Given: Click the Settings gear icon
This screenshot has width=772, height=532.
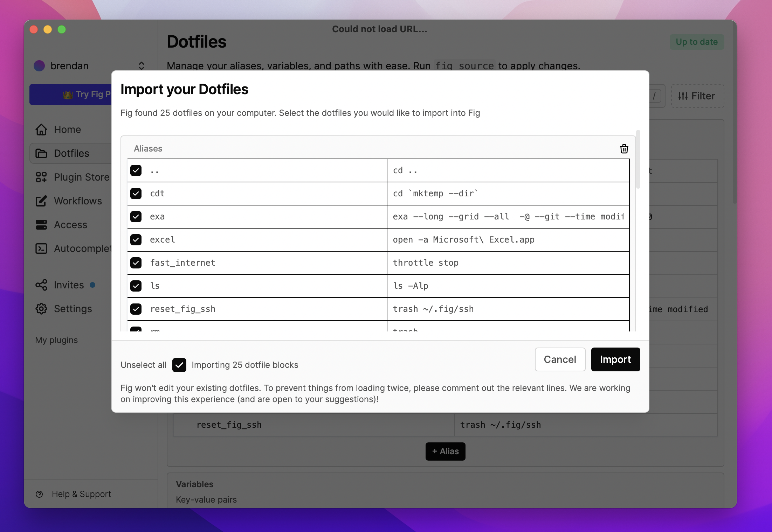Looking at the screenshot, I should 41,309.
